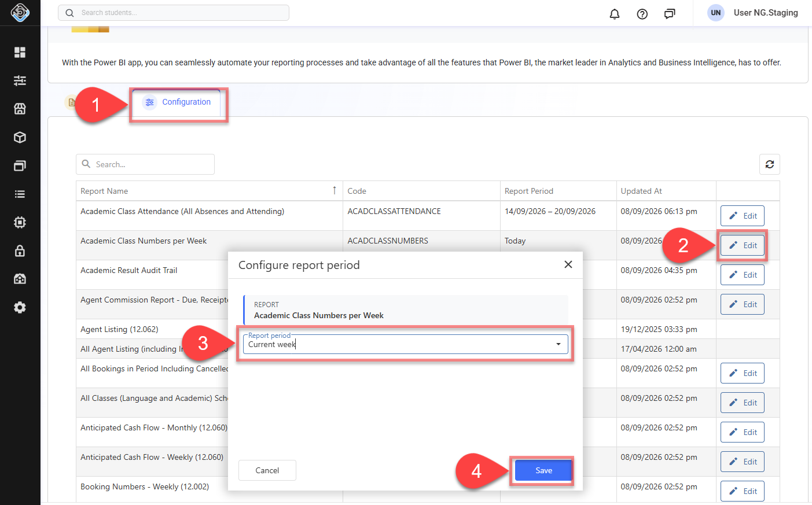Screen dimensions: 812x505
Task: Click the app logo at top left
Action: (x=20, y=12)
